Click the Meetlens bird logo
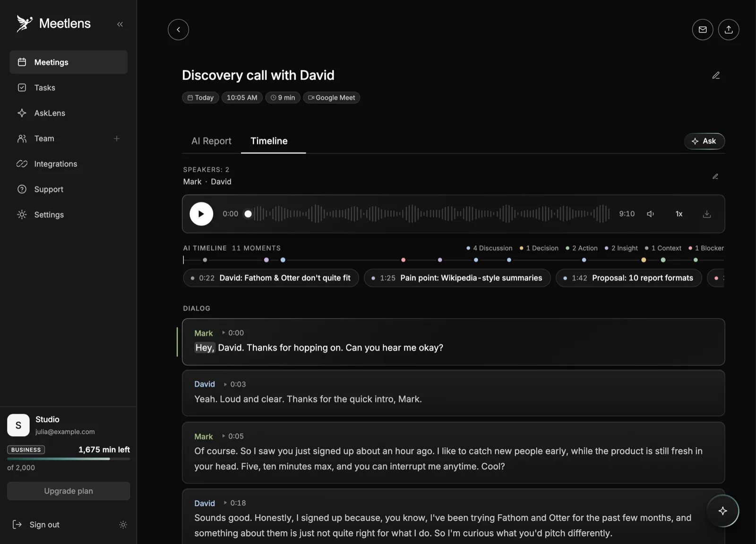Viewport: 756px width, 544px height. [x=25, y=23]
